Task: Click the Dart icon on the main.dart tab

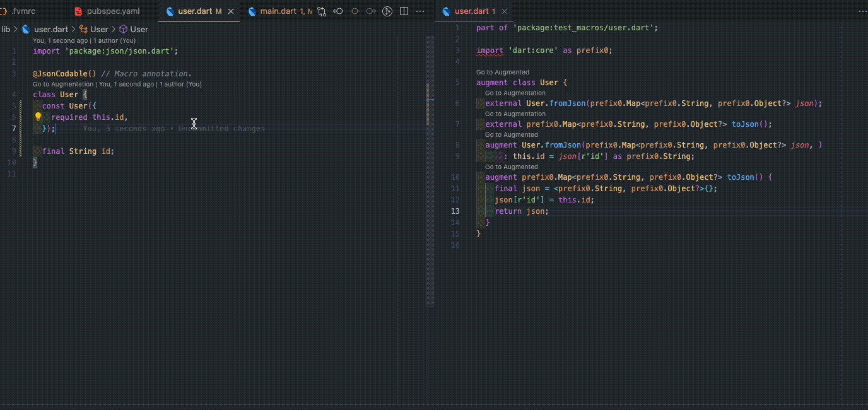Action: (251, 11)
